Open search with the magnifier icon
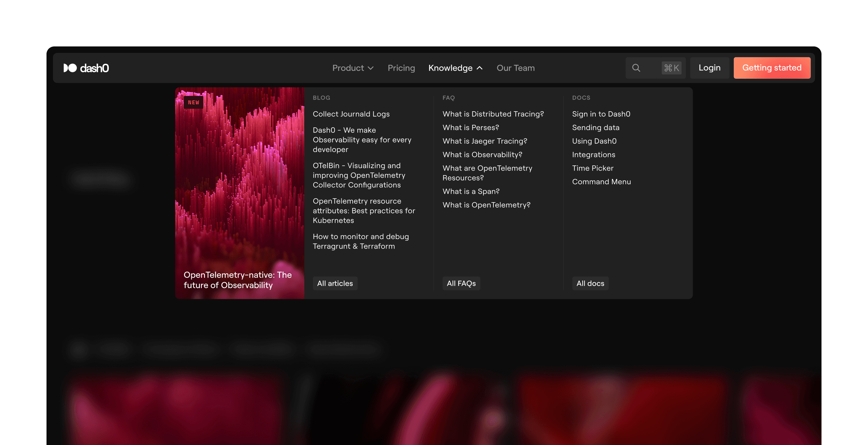 pyautogui.click(x=636, y=68)
